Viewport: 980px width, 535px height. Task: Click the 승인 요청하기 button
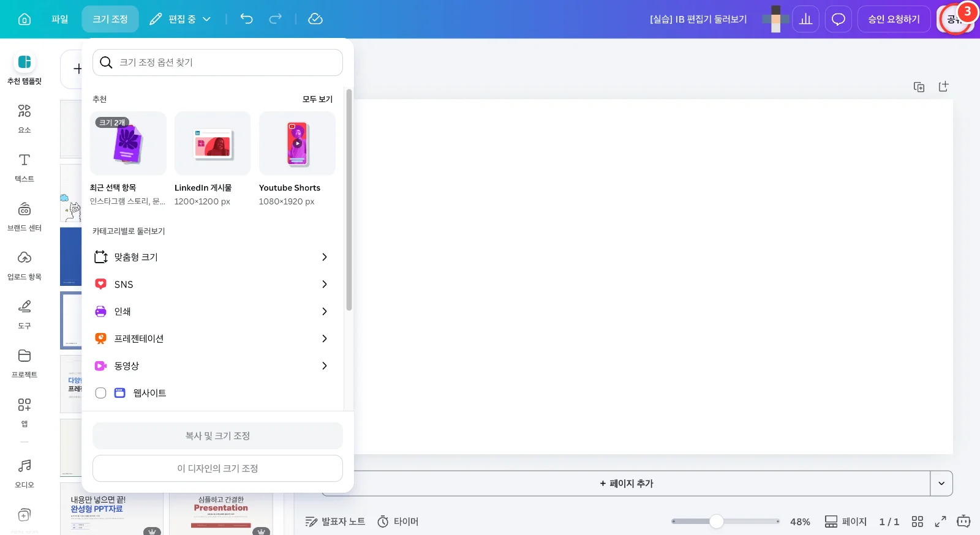tap(894, 19)
